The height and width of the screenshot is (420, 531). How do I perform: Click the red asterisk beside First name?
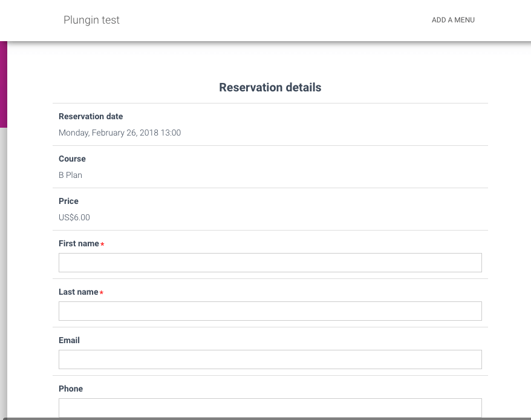[x=102, y=244]
